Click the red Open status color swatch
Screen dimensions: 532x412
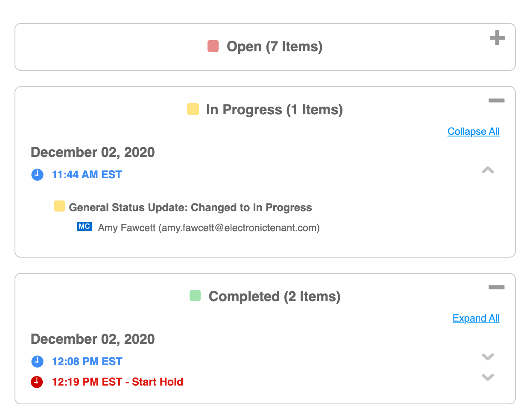click(x=213, y=46)
